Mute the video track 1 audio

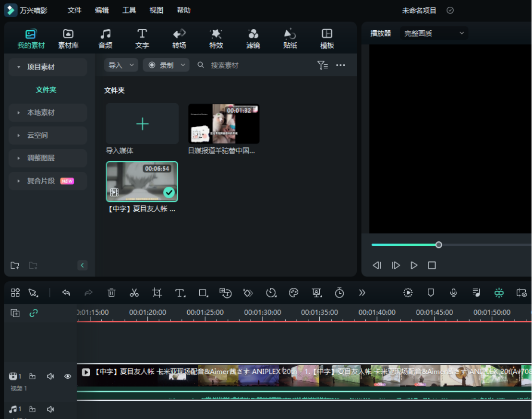coord(50,376)
